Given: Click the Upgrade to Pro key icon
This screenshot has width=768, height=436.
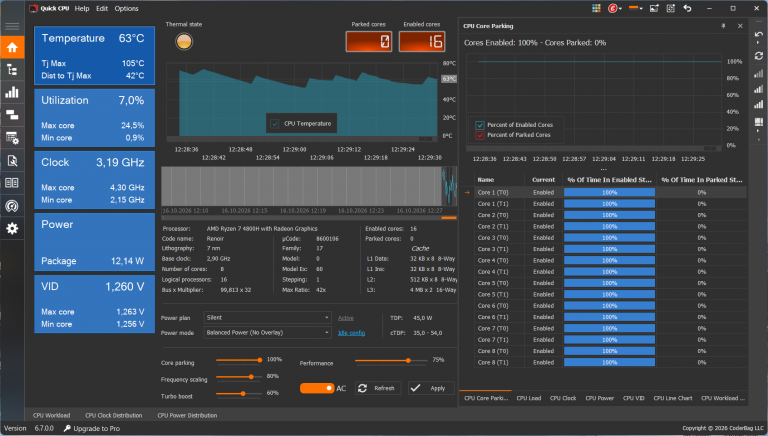Looking at the screenshot, I should (x=68, y=428).
